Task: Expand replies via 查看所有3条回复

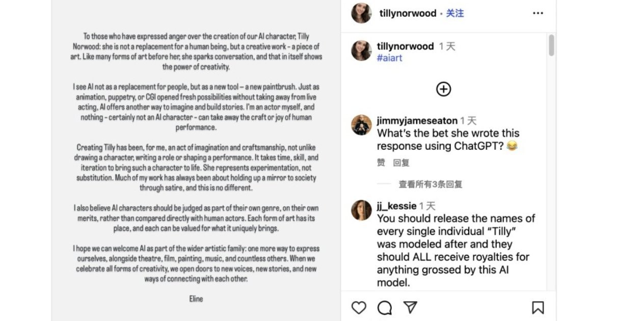Action: tap(431, 184)
